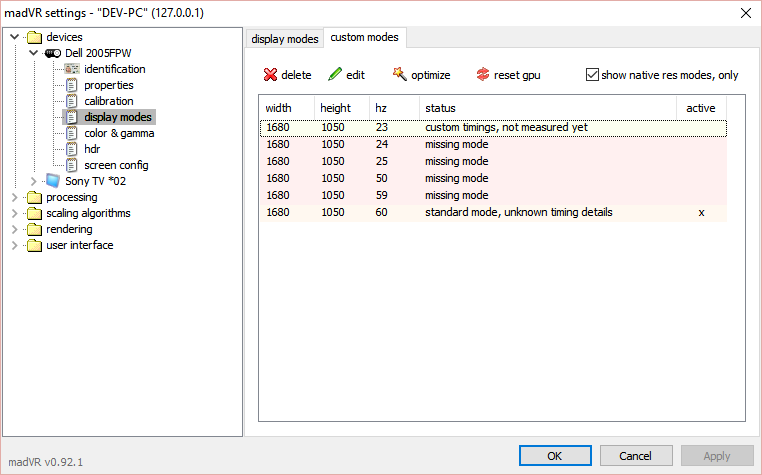Collapse the devices folder
Viewport: 762px width, 475px height.
15,37
